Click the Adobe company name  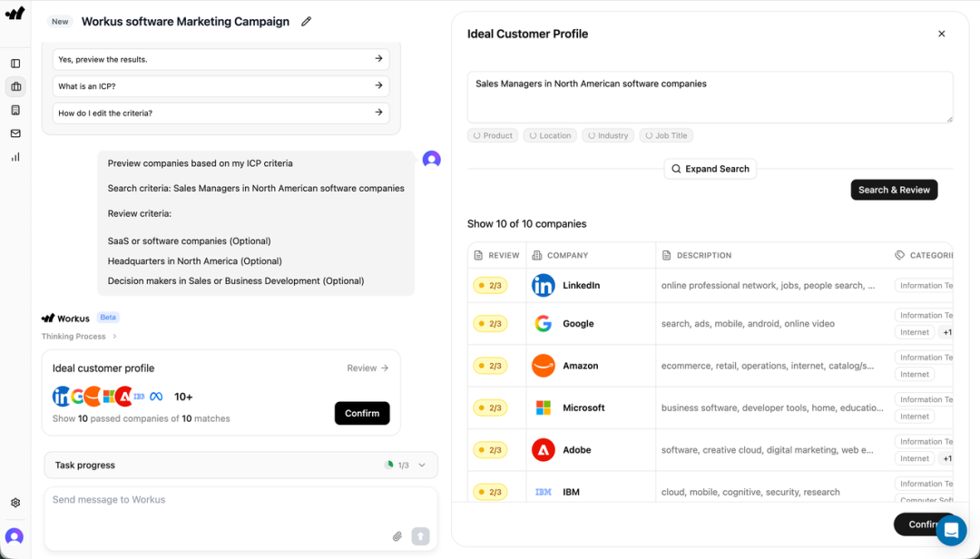tap(577, 449)
